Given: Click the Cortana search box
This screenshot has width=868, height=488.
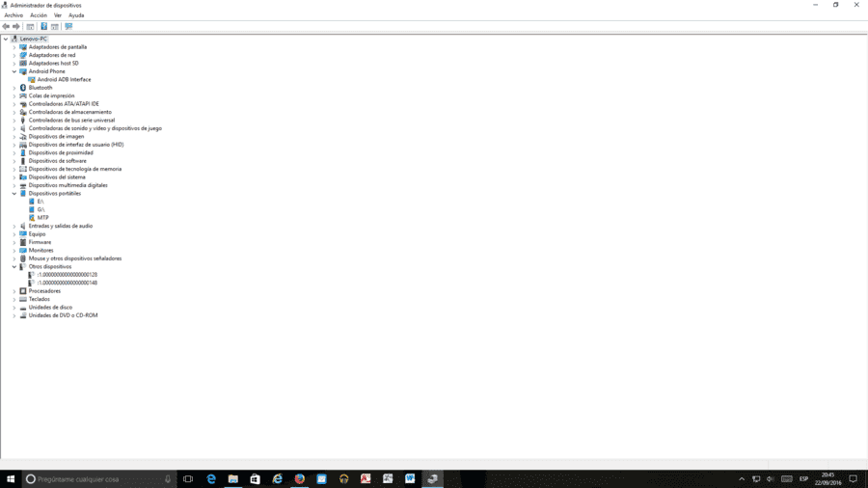Looking at the screenshot, I should pyautogui.click(x=99, y=479).
